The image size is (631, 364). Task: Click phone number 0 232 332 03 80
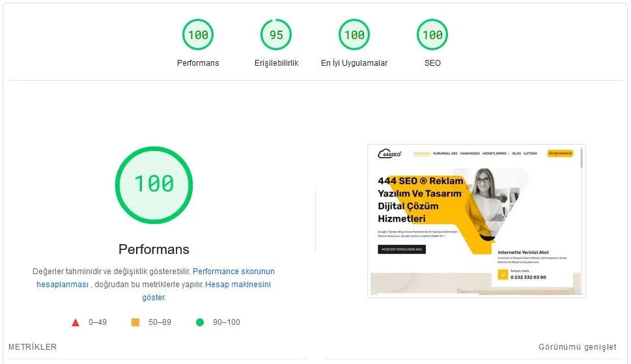528,277
